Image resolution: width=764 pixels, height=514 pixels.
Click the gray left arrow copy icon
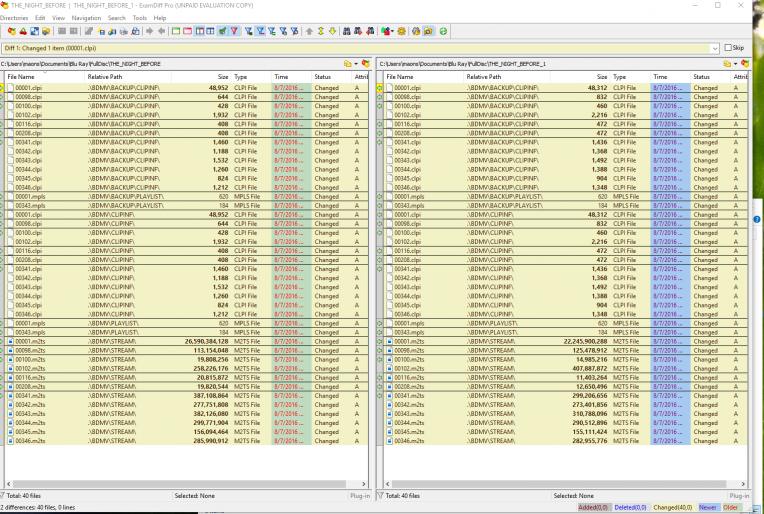161,31
